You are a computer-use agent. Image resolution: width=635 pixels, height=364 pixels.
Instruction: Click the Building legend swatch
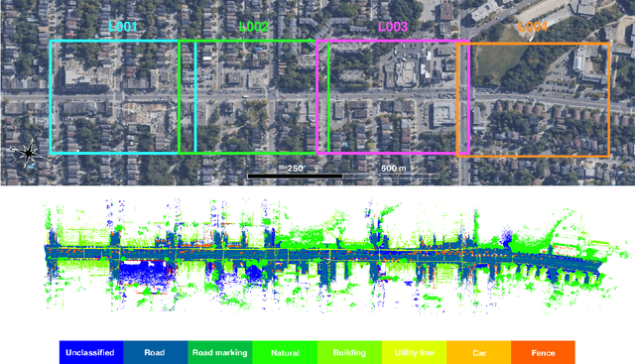click(349, 352)
